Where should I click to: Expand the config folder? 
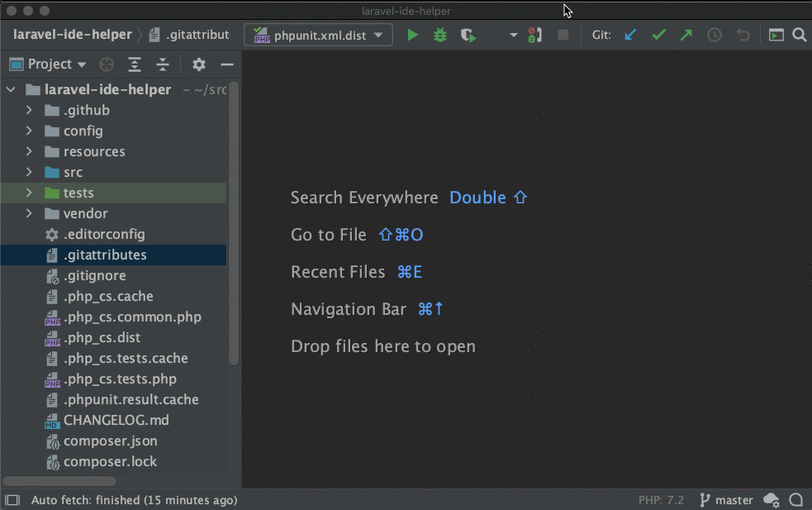pyautogui.click(x=29, y=131)
